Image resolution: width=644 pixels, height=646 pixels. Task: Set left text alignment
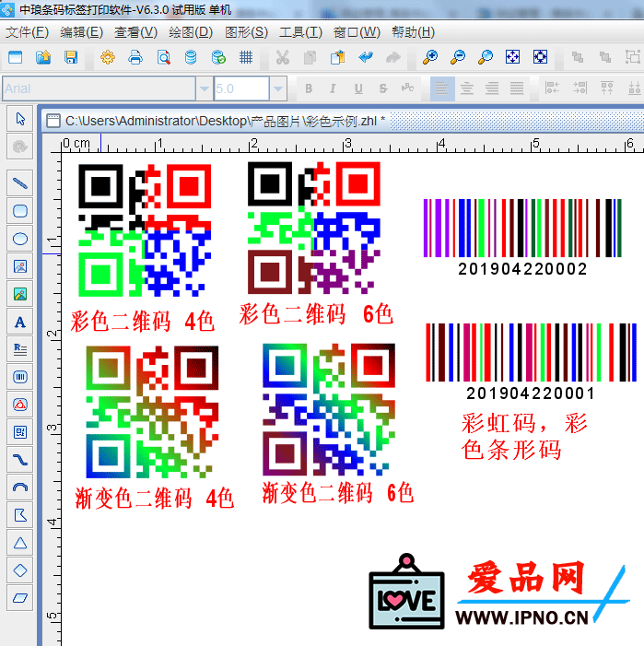pyautogui.click(x=442, y=88)
